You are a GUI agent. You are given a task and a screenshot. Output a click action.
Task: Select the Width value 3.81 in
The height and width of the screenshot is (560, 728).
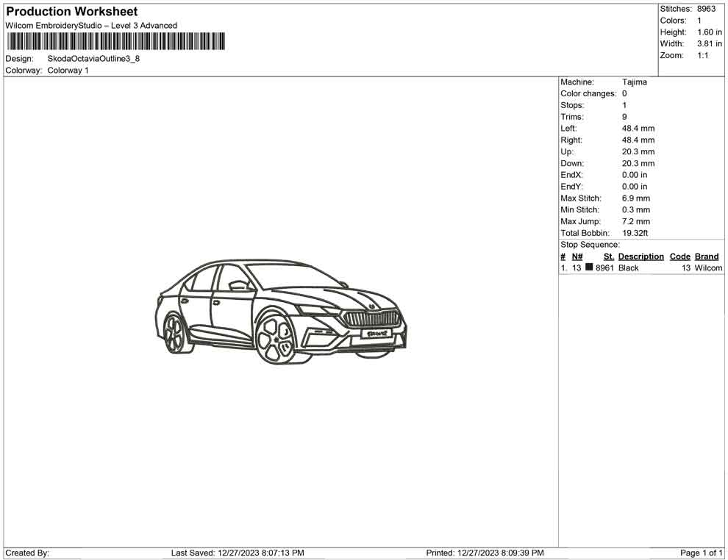click(x=710, y=43)
